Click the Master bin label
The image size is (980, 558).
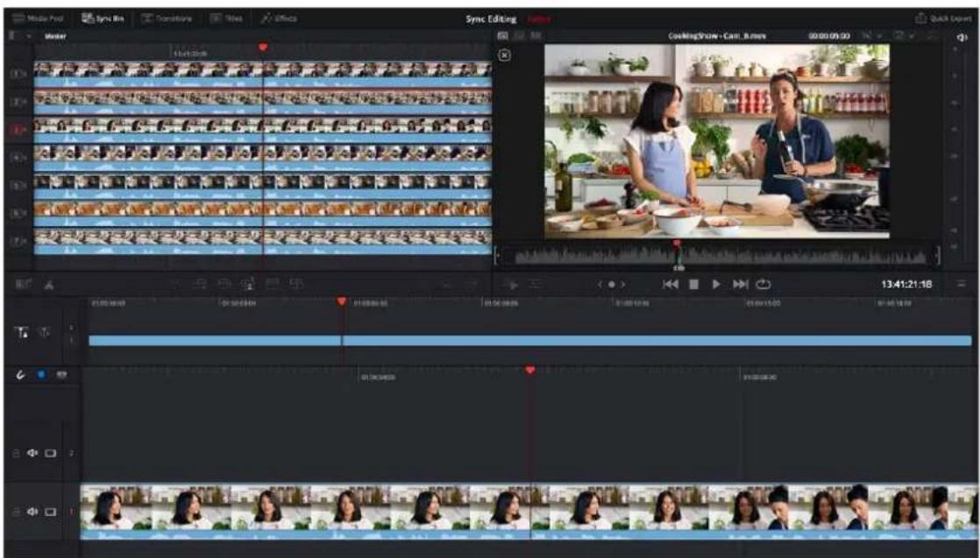[55, 36]
